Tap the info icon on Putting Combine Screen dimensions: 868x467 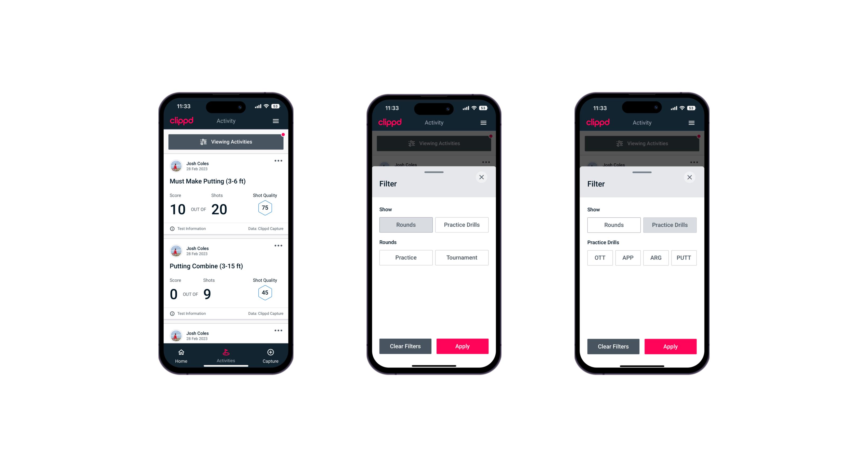(x=172, y=313)
